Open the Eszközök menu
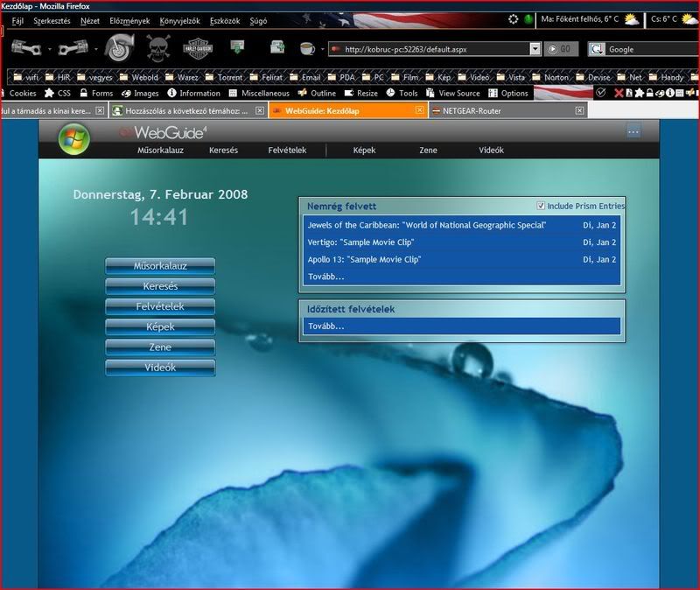The width and height of the screenshot is (700, 590). 225,20
